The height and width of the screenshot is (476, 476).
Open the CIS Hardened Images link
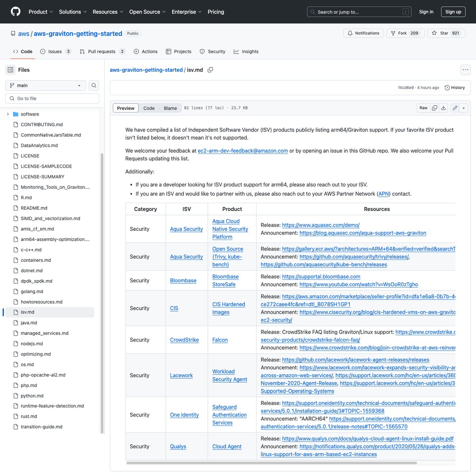click(x=228, y=308)
